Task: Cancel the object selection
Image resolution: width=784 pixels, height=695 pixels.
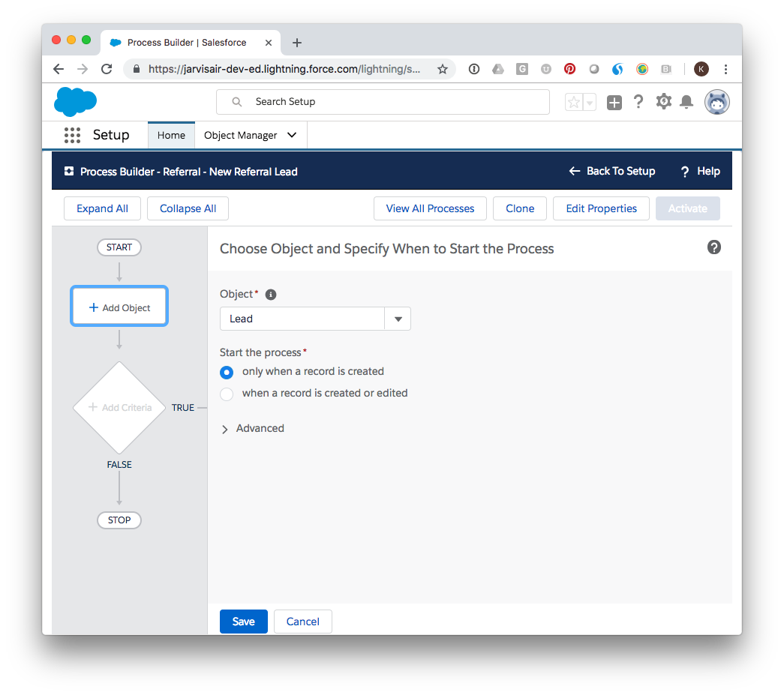Action: tap(302, 622)
